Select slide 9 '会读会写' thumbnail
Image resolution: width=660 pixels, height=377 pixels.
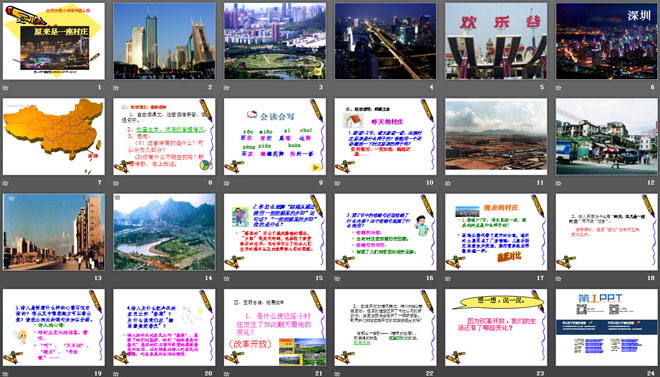click(x=275, y=137)
